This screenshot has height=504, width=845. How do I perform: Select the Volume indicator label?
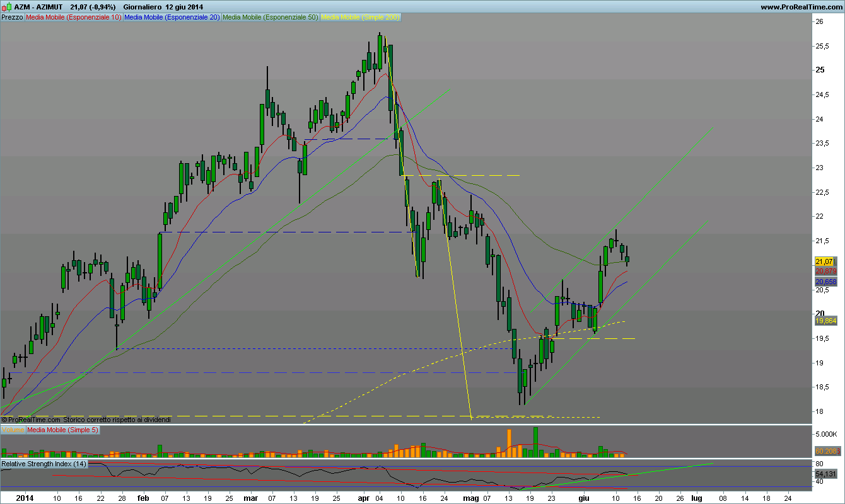point(13,430)
